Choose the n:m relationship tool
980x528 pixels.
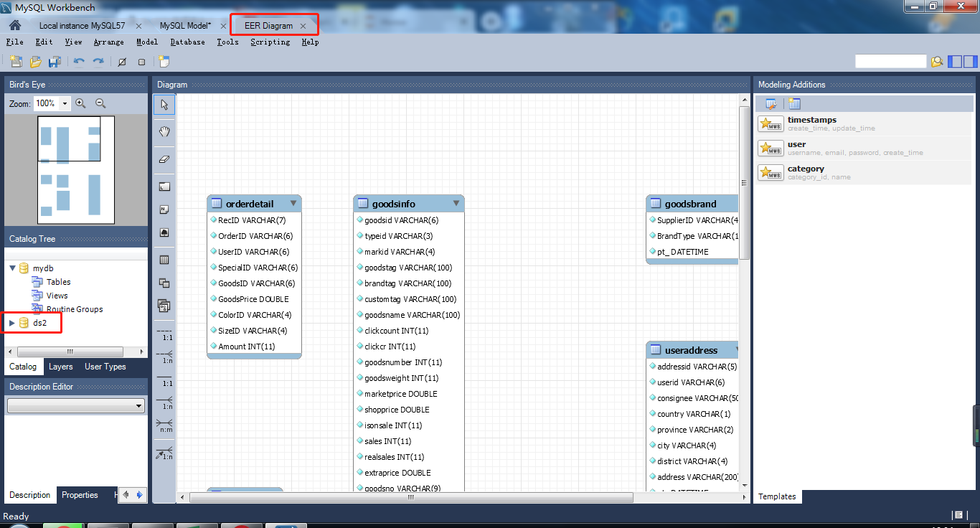(x=164, y=425)
